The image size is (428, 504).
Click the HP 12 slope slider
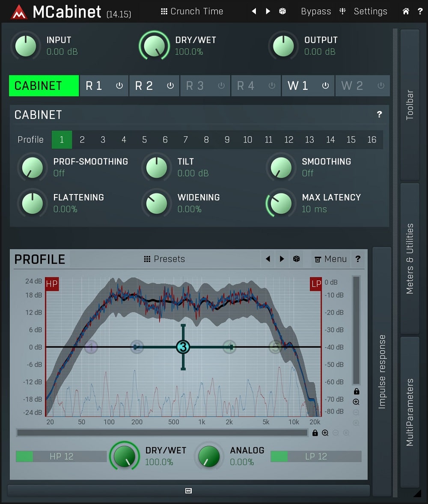point(61,456)
